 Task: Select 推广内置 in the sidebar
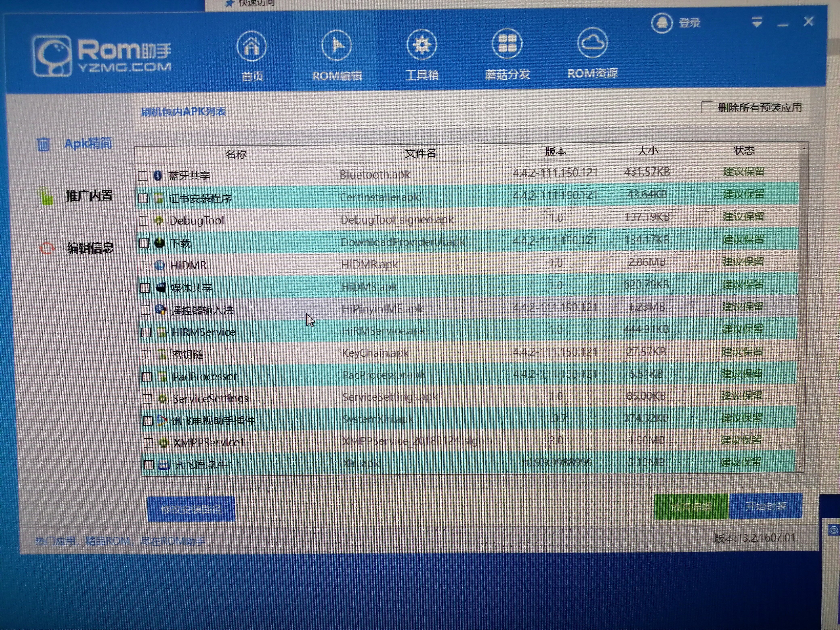(x=90, y=196)
